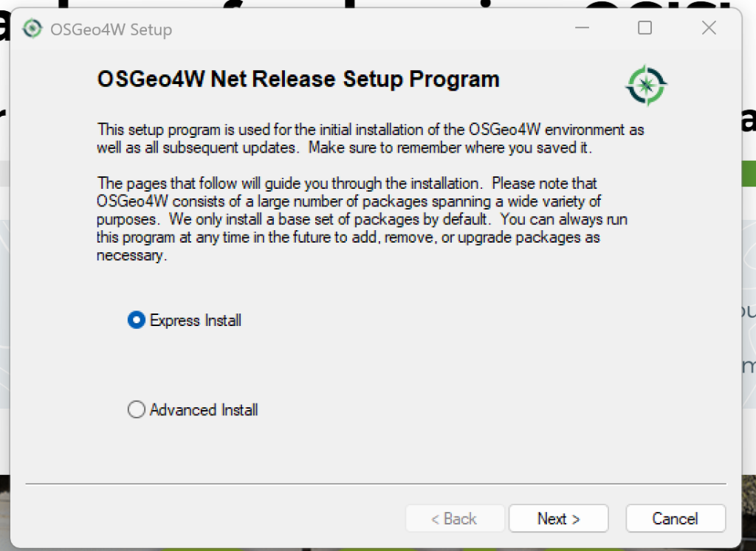Cancel the OSGeo4W installation
The width and height of the screenshot is (756, 551).
tap(675, 518)
